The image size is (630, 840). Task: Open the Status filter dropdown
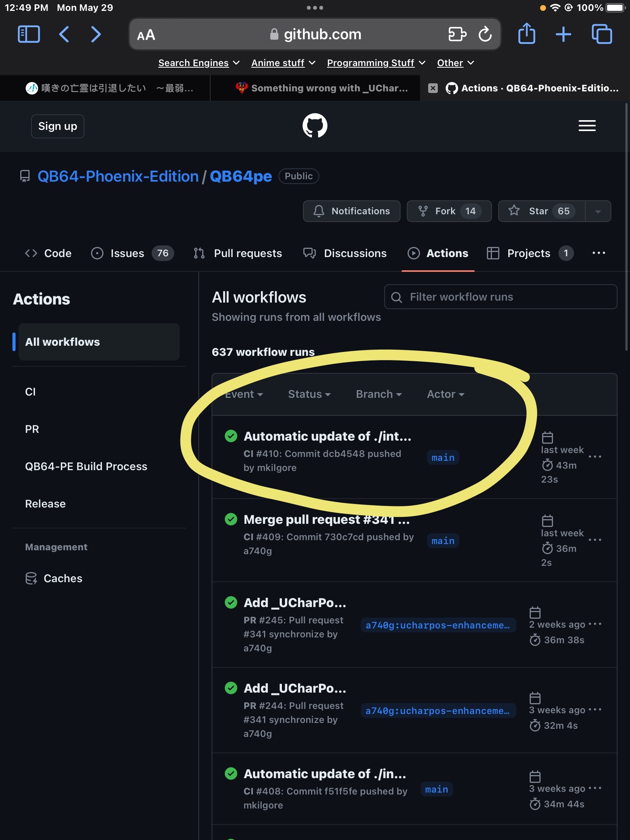tap(309, 394)
